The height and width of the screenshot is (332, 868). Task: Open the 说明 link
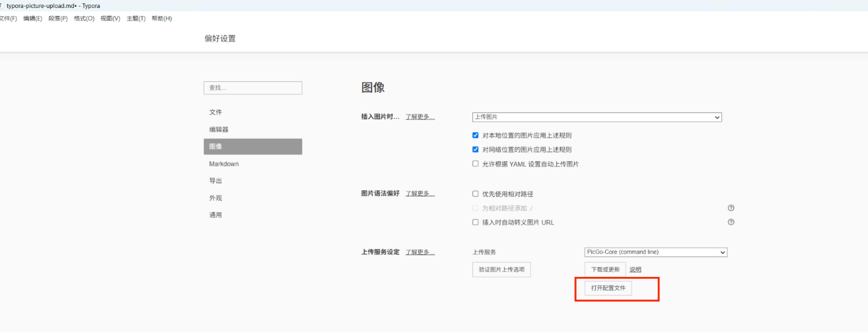click(635, 269)
